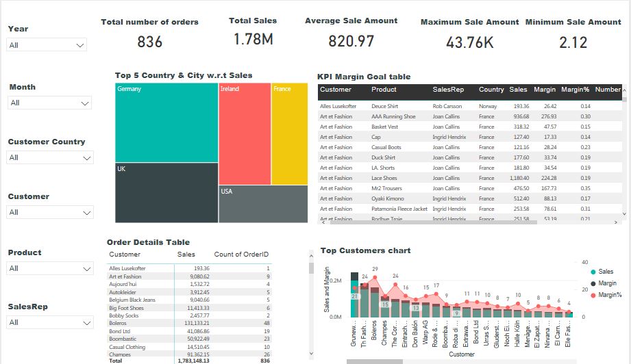The image size is (631, 364).
Task: Click the KPI table scroll-down arrow
Action: [x=623, y=214]
